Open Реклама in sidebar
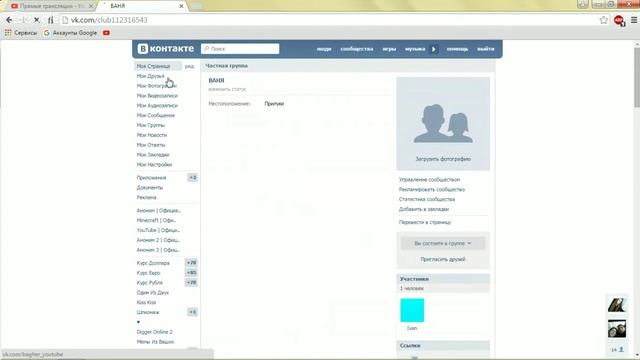The image size is (640, 360). [146, 197]
